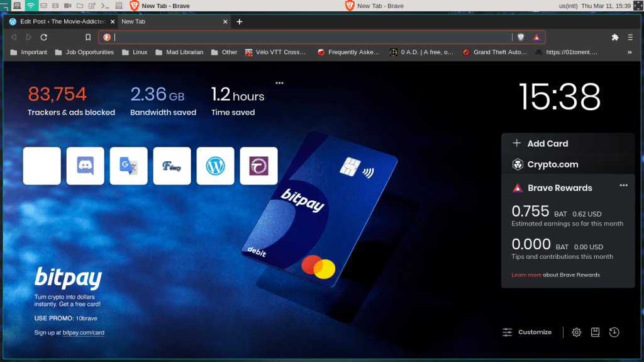
Task: Go forward one page
Action: tap(29, 37)
